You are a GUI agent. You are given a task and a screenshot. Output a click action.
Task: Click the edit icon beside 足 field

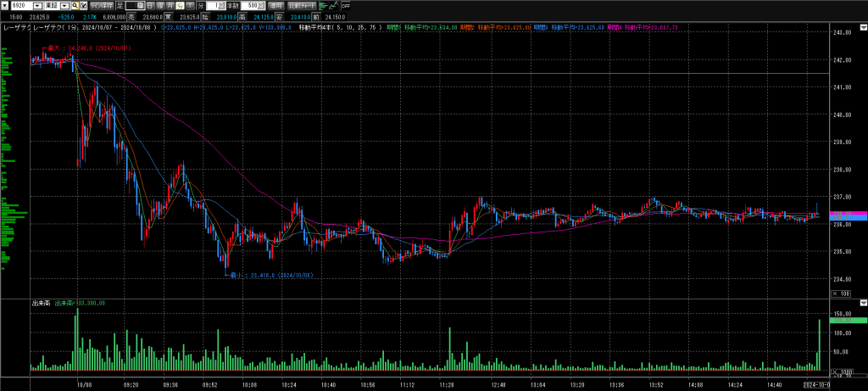tap(141, 5)
